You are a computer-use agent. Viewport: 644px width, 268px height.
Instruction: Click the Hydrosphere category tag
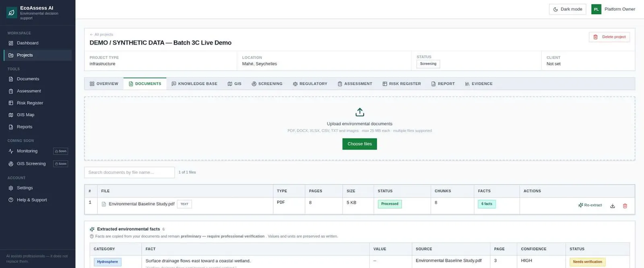pyautogui.click(x=107, y=262)
